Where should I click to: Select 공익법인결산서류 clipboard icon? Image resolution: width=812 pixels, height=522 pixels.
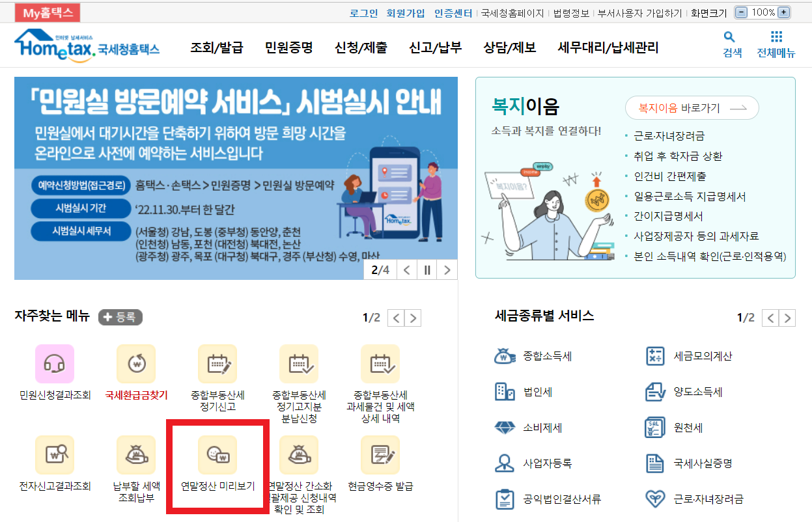click(x=505, y=499)
